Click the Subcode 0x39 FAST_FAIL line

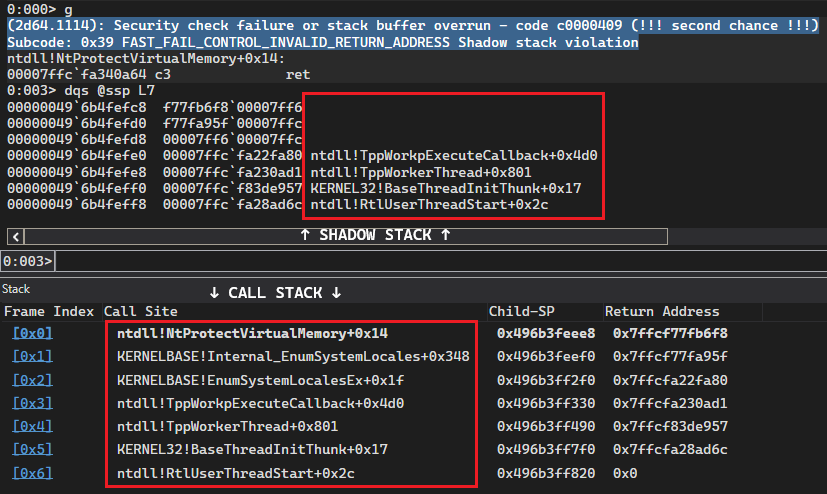pyautogui.click(x=323, y=42)
